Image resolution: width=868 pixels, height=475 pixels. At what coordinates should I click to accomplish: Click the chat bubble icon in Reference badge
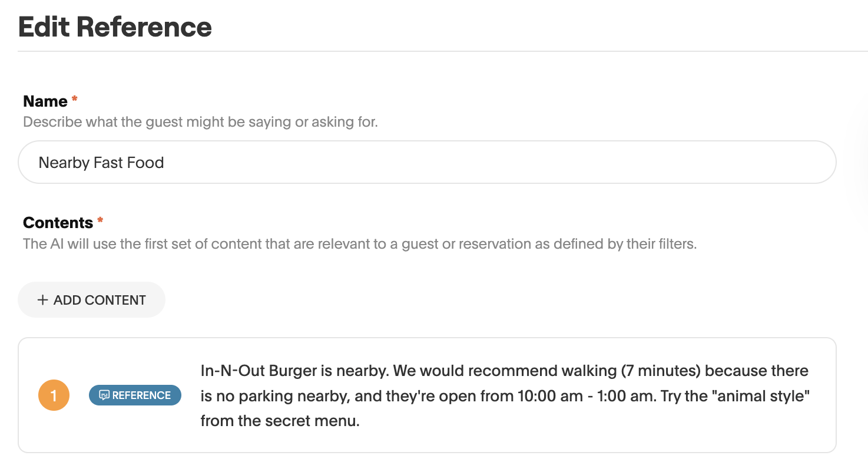tap(104, 395)
